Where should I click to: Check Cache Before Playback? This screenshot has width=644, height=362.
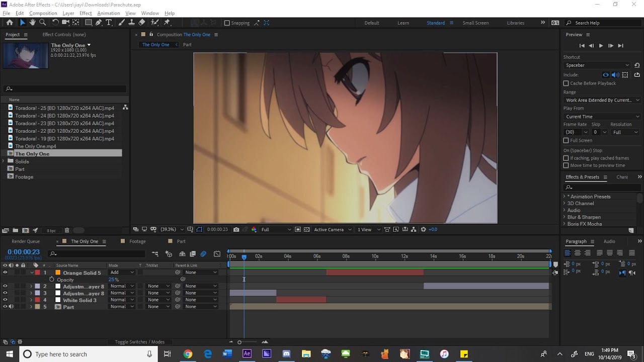point(566,83)
